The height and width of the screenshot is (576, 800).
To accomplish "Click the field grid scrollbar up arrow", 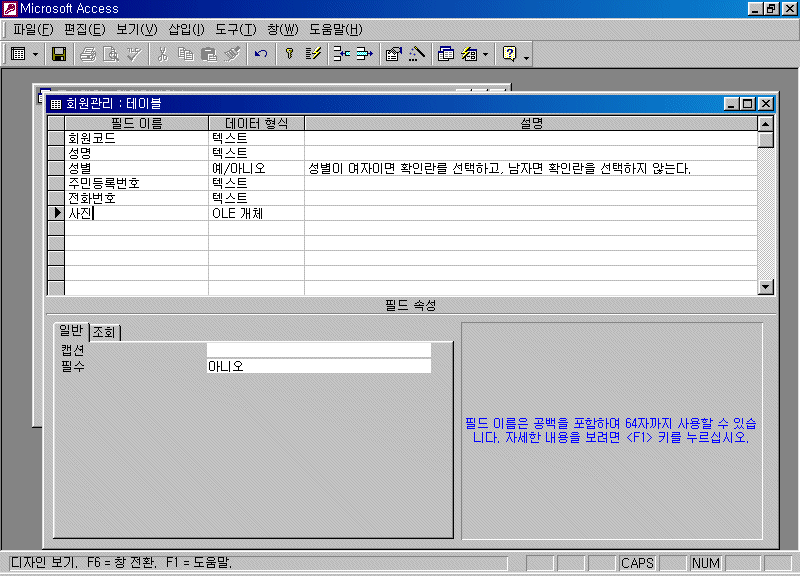I will 765,124.
